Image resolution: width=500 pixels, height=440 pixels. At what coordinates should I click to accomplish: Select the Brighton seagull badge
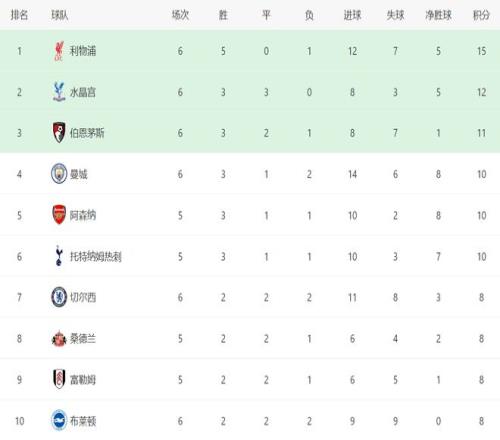coord(59,420)
